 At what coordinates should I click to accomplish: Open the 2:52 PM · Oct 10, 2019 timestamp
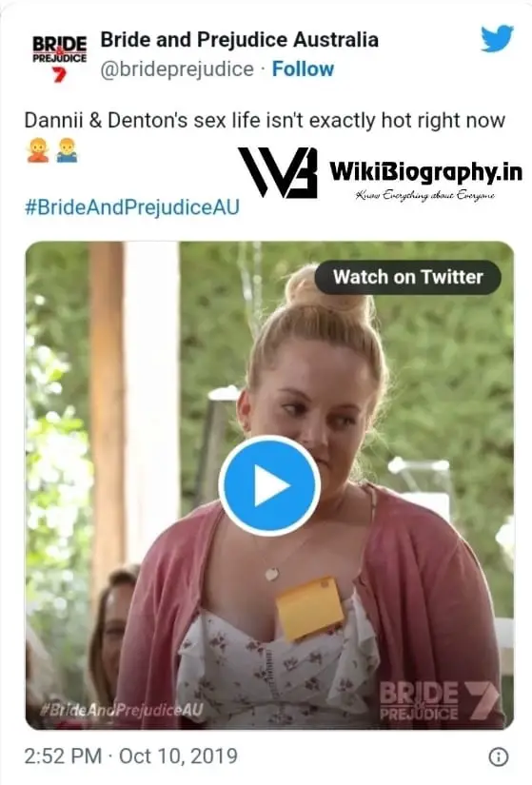pyautogui.click(x=130, y=756)
